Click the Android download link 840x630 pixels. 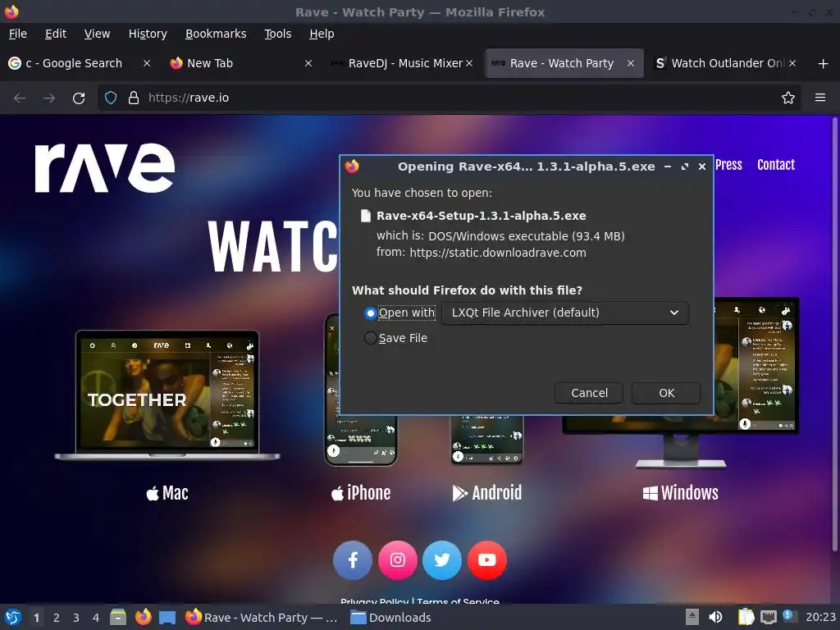pyautogui.click(x=487, y=493)
